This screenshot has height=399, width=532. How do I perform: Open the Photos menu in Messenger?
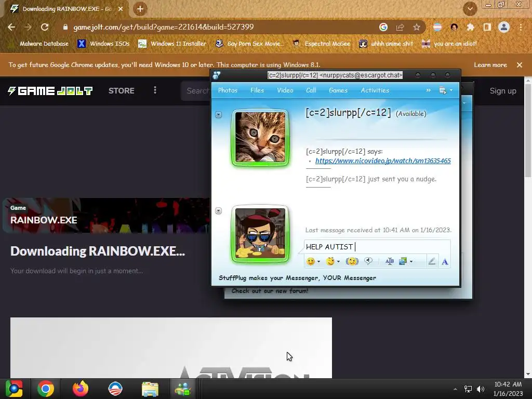point(228,90)
